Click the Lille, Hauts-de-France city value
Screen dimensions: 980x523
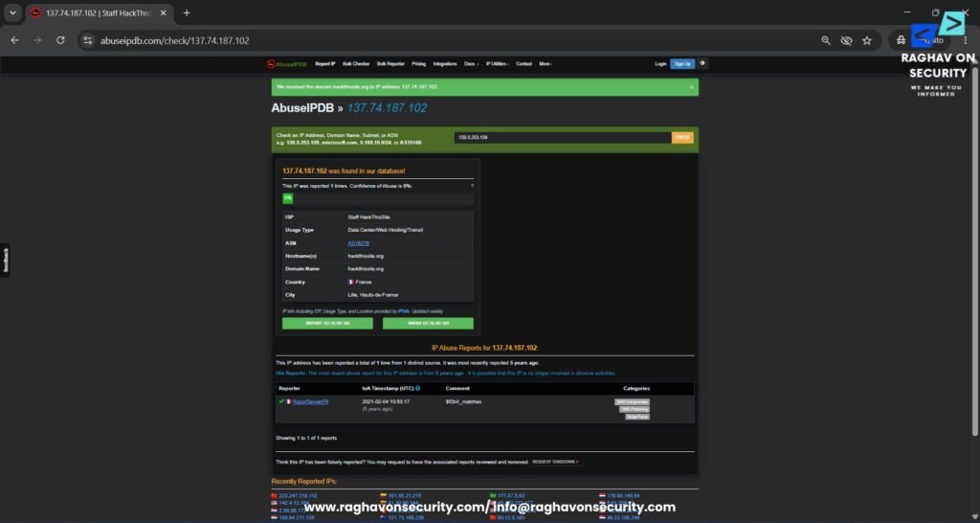coord(372,295)
